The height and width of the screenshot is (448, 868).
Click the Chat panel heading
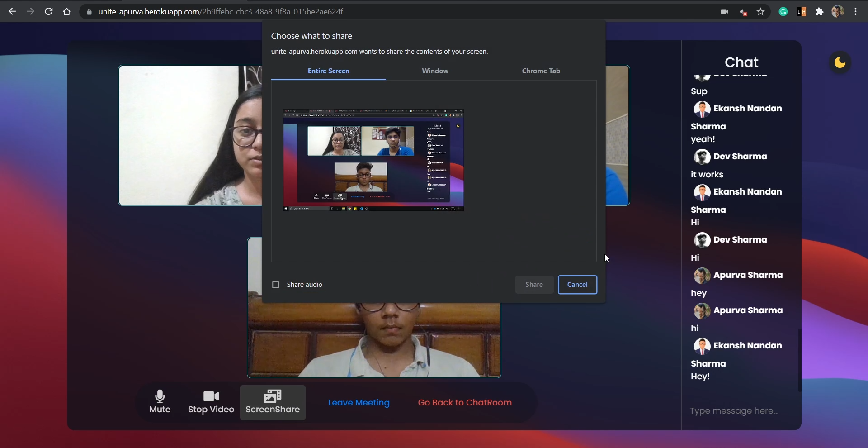pyautogui.click(x=741, y=62)
